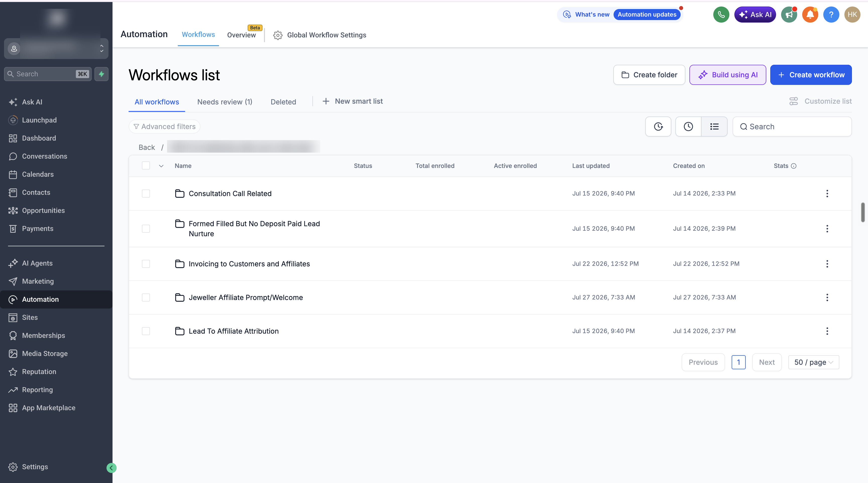Open the HK user avatar
The image size is (868, 483).
tap(852, 15)
